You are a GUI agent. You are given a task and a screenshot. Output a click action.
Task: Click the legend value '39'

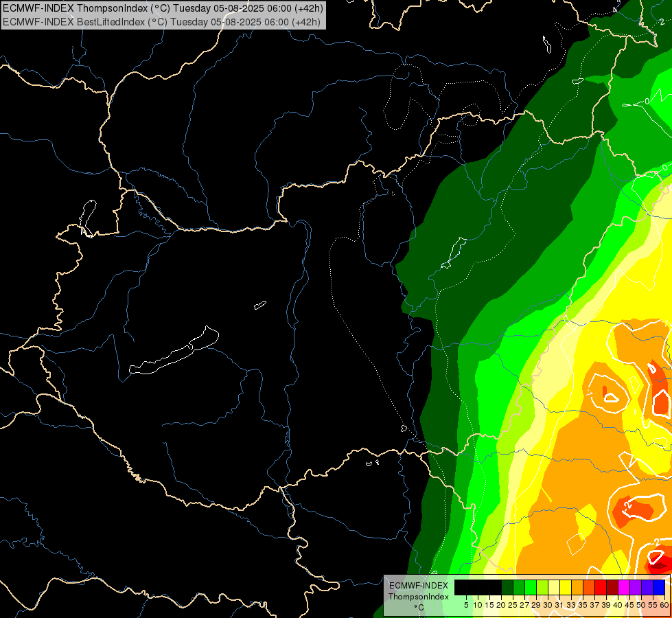point(606,605)
